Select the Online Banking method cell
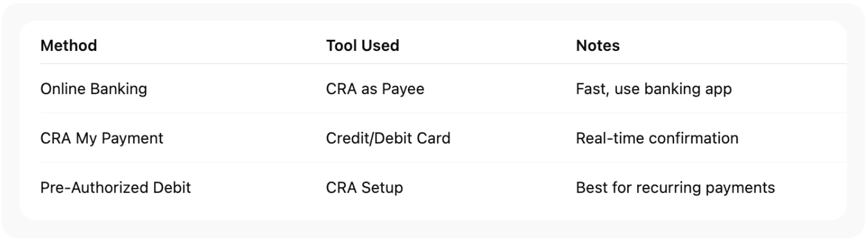Image resolution: width=868 pixels, height=241 pixels. [93, 89]
